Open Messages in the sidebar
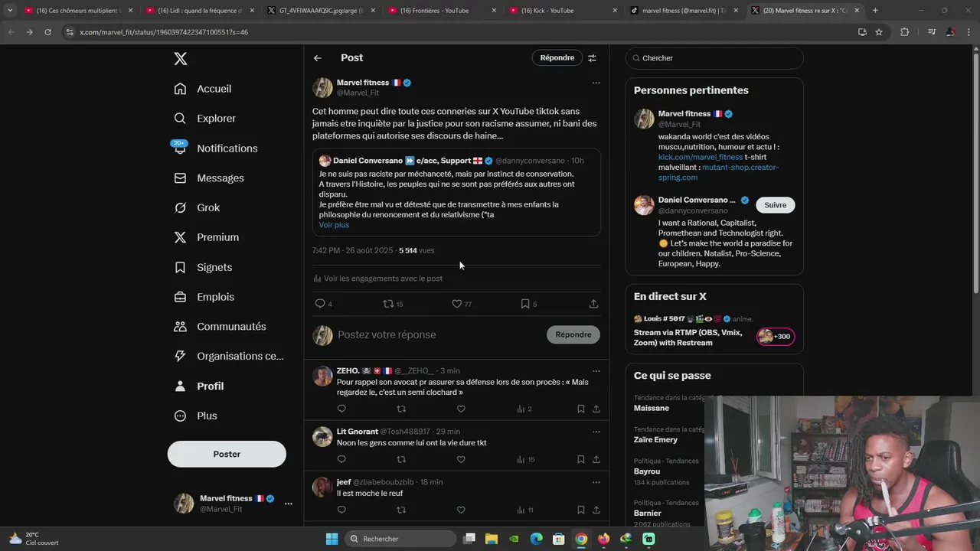Image resolution: width=980 pixels, height=551 pixels. (209, 178)
